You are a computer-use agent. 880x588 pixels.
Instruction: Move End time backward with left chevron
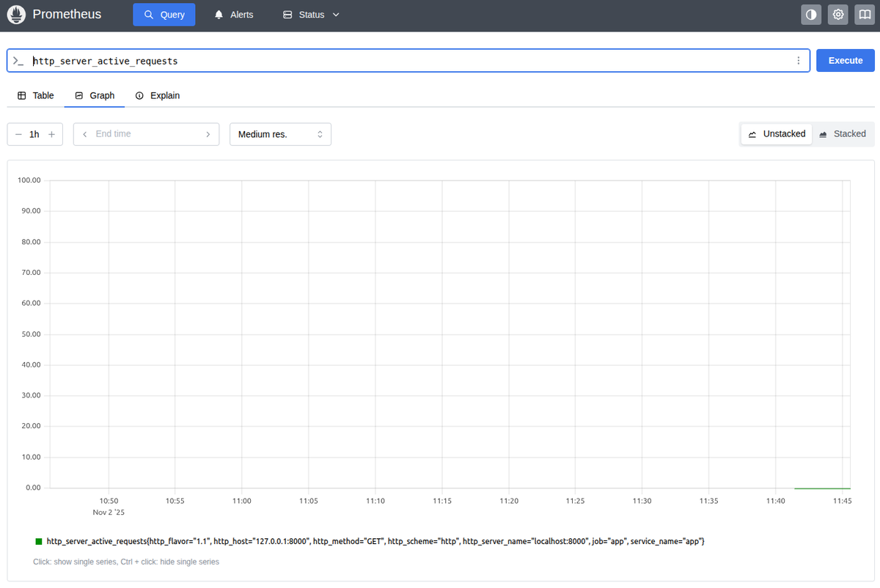85,134
